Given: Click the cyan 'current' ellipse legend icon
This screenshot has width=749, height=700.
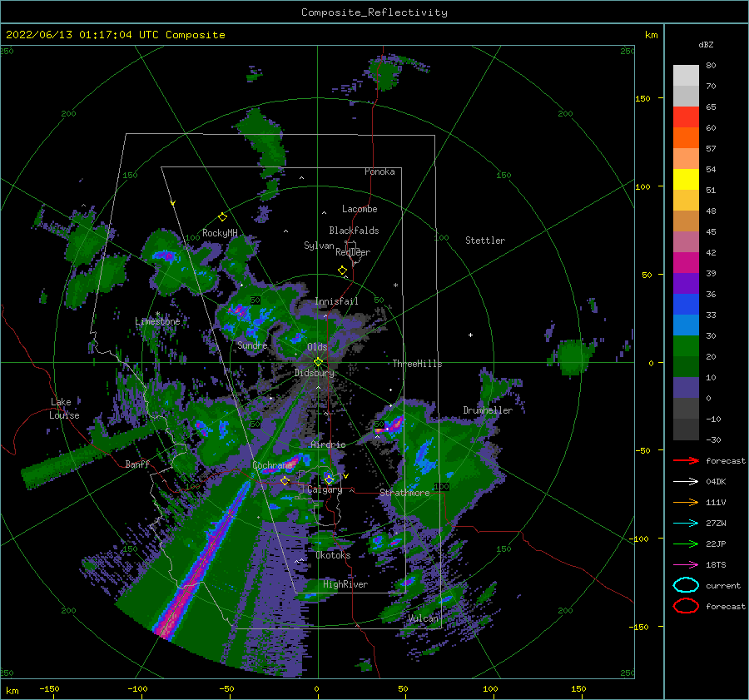Looking at the screenshot, I should click(x=686, y=585).
